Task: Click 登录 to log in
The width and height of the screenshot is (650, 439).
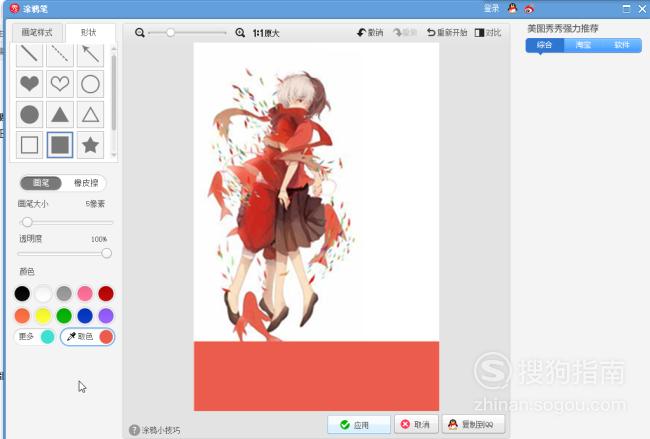Action: (x=491, y=8)
